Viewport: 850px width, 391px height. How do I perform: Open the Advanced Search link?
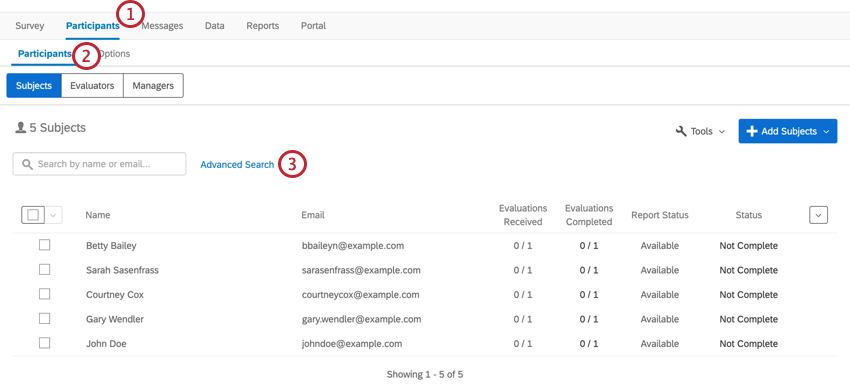pos(237,164)
